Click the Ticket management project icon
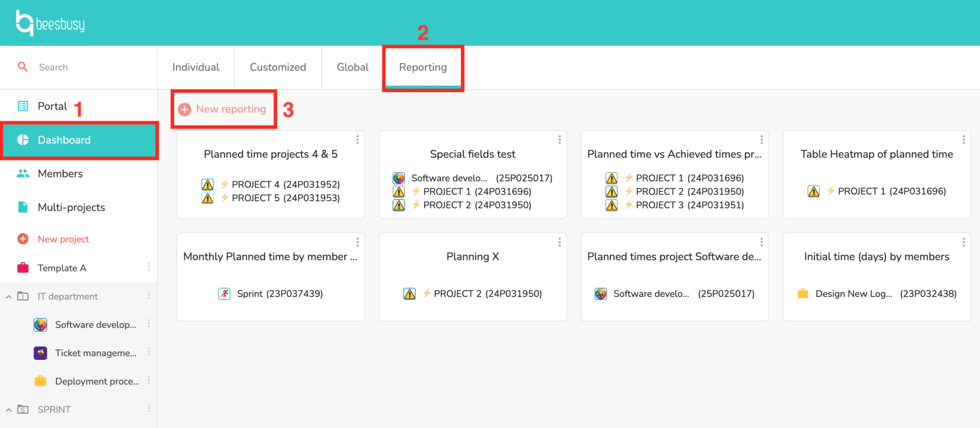The width and height of the screenshot is (980, 428). click(x=40, y=353)
